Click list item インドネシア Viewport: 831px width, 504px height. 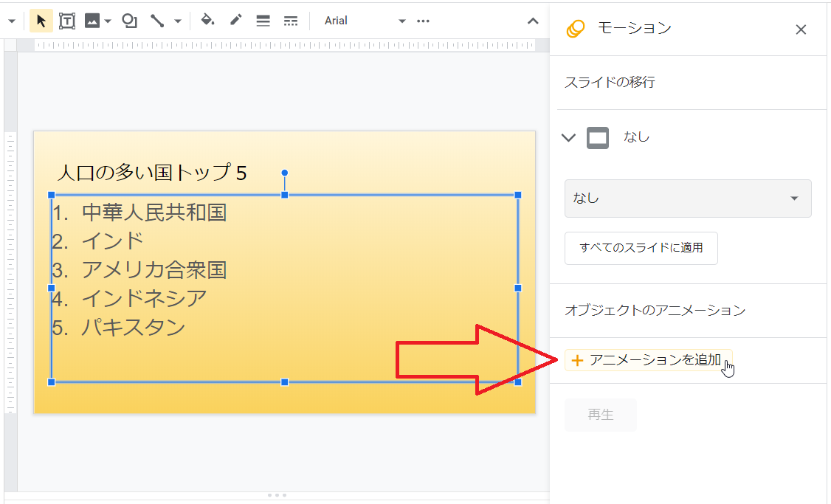(x=144, y=298)
